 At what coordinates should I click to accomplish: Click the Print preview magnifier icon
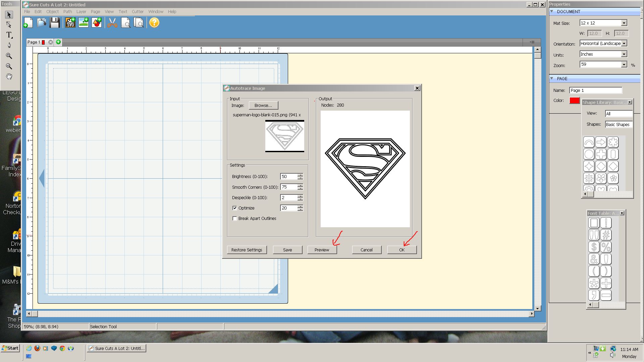139,23
